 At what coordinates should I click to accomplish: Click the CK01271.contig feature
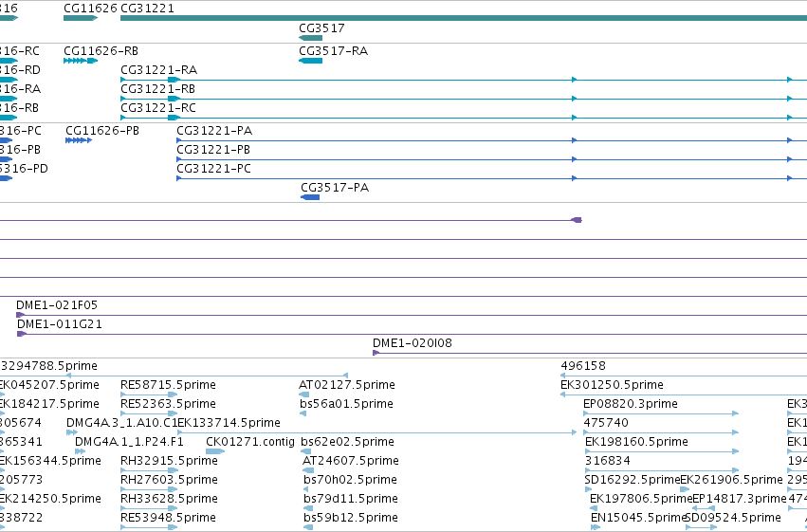click(x=250, y=442)
